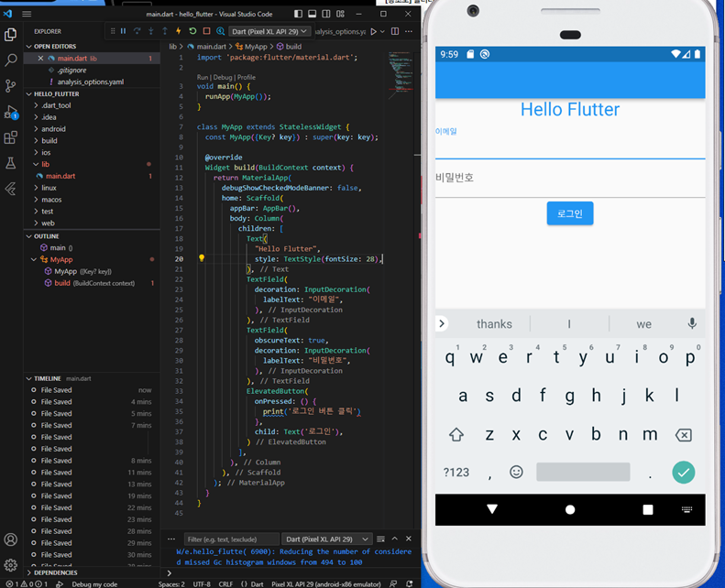Viewport: 725px width, 588px height.
Task: Close the bottom panel
Action: click(x=409, y=539)
